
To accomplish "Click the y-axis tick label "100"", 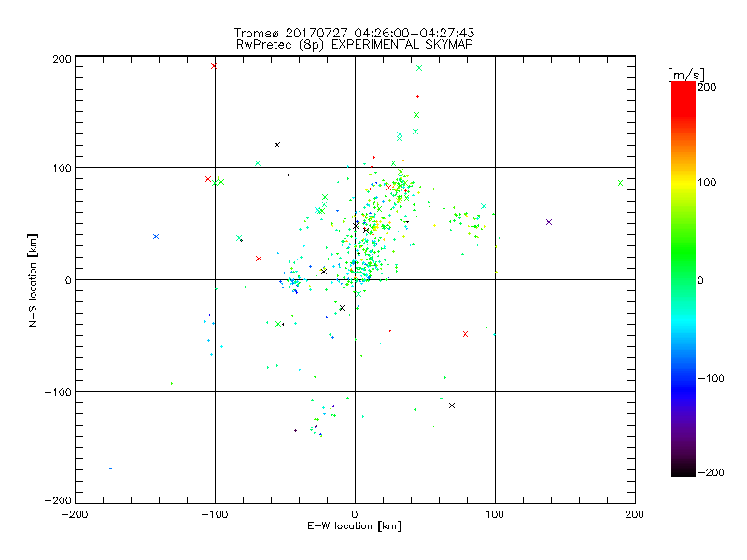I will click(x=62, y=168).
